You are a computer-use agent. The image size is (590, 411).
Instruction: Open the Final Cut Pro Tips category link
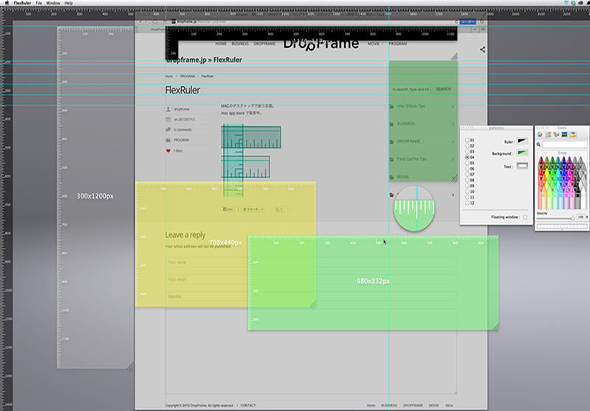pos(412,159)
